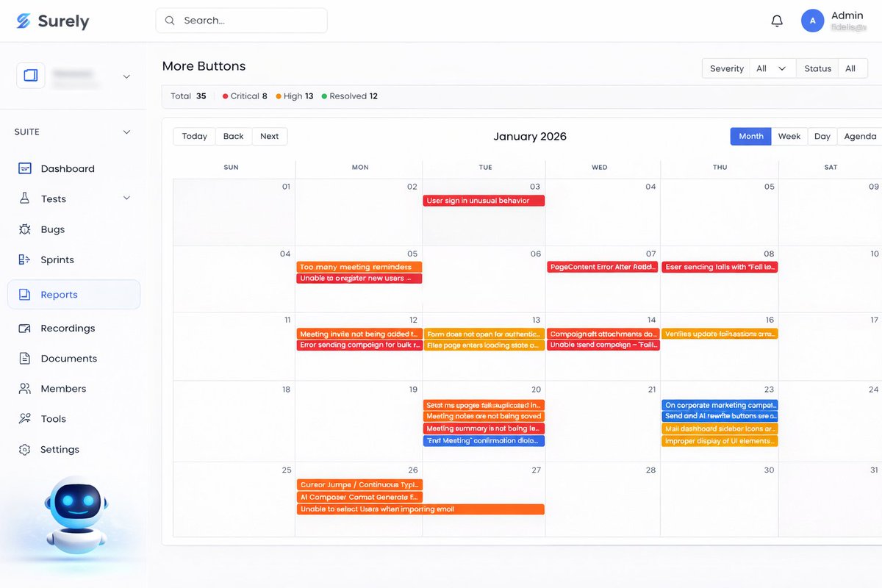Open 'Send and AI rewrite buttons' event

pos(720,416)
